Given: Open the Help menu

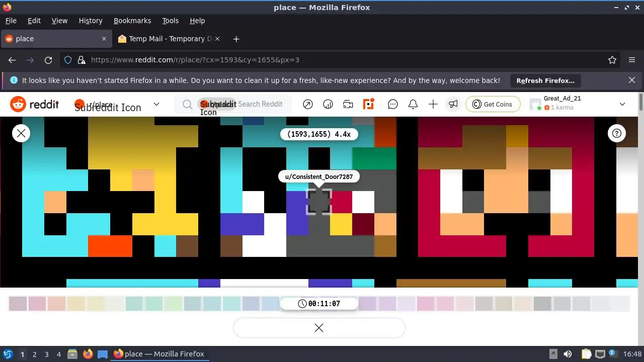Looking at the screenshot, I should 197,21.
